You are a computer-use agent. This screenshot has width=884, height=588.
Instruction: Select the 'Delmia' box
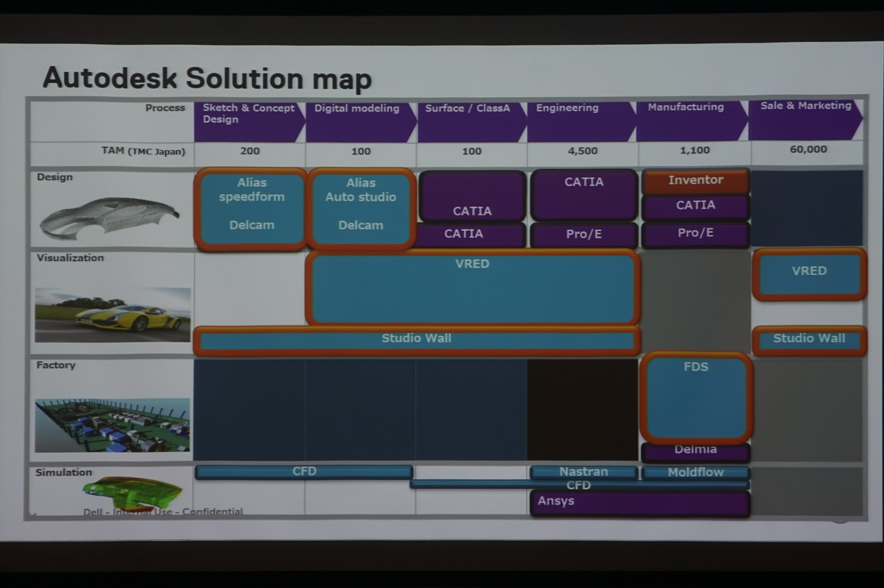pyautogui.click(x=695, y=451)
